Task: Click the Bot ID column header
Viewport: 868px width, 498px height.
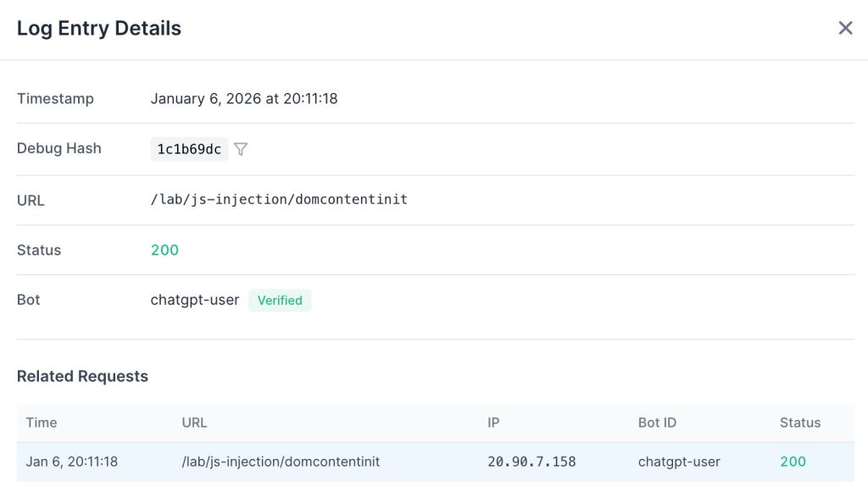Action: [x=657, y=423]
